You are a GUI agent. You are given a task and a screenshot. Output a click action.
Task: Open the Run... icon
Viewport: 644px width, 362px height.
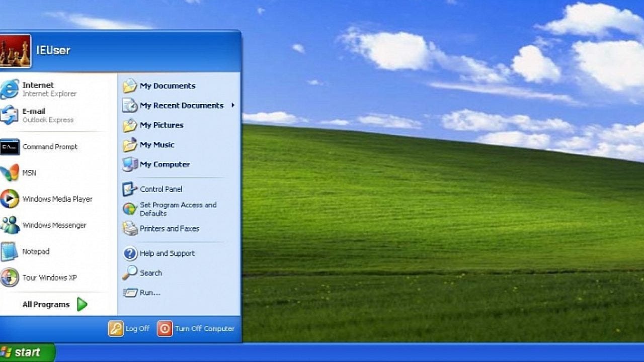tap(130, 292)
